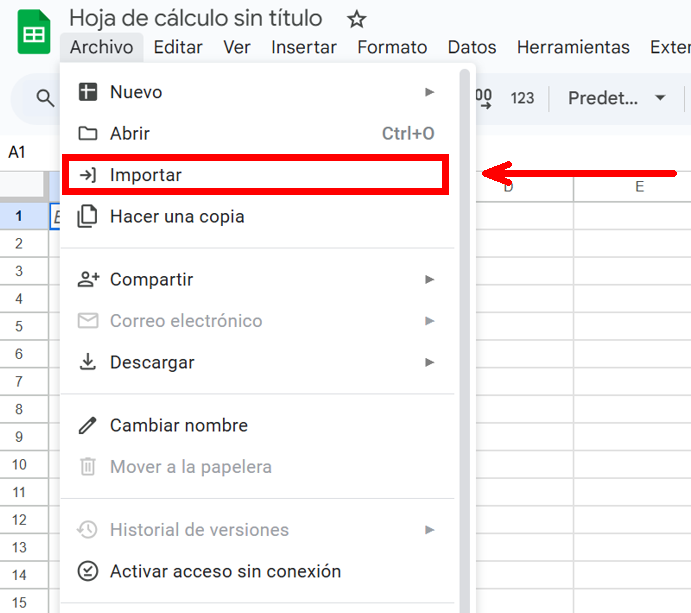Click the 123 number format button

click(x=522, y=98)
